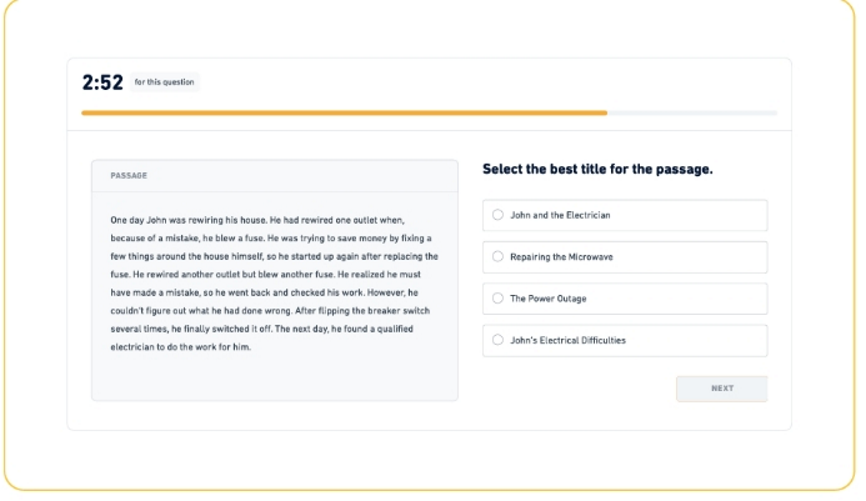Choose the "Repairing the Microwave" radio option

pos(498,257)
